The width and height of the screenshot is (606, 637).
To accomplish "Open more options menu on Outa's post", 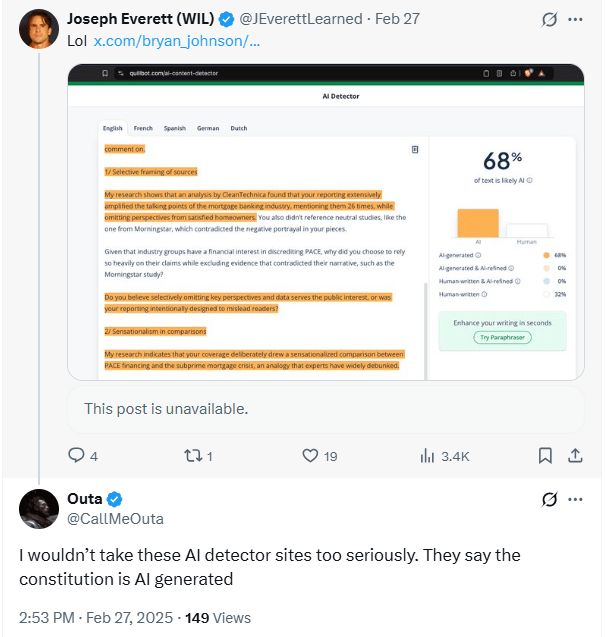I will pos(575,499).
